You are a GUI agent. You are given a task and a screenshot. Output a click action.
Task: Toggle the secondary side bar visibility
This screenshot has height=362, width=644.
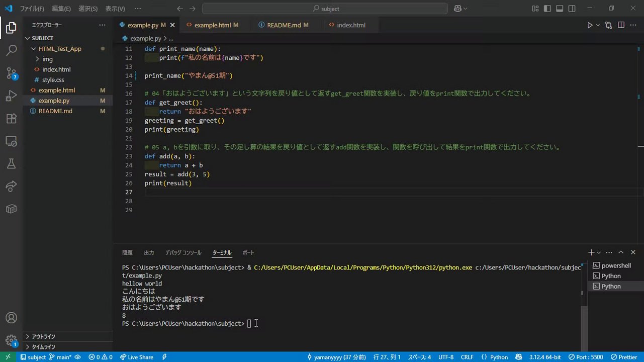pos(572,9)
